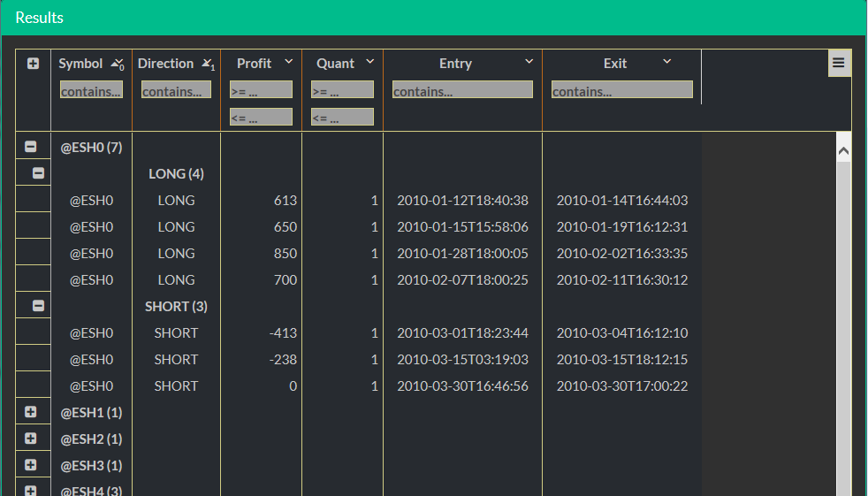This screenshot has height=496, width=868.
Task: Open Exit column menu chevron
Action: [667, 61]
